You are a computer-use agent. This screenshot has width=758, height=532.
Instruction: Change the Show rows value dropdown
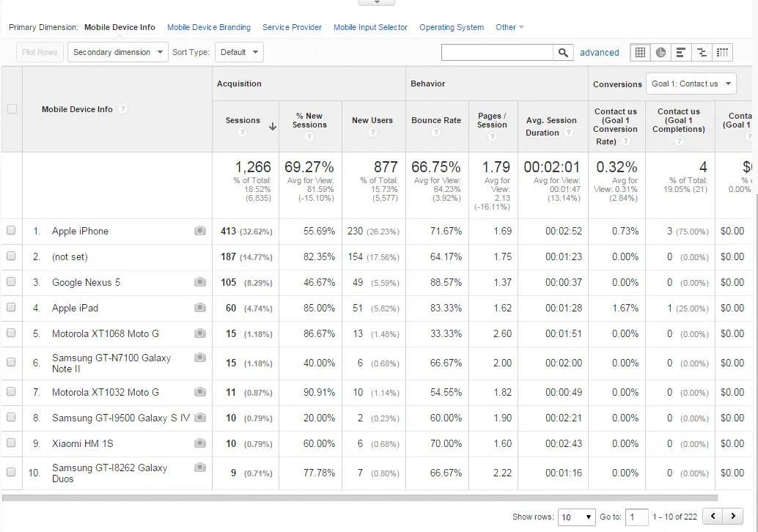point(576,517)
